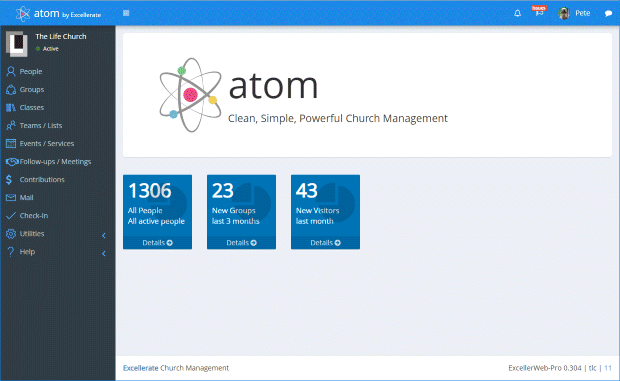Click The Life Church logo thumbnail
This screenshot has width=620, height=381.
click(x=17, y=43)
